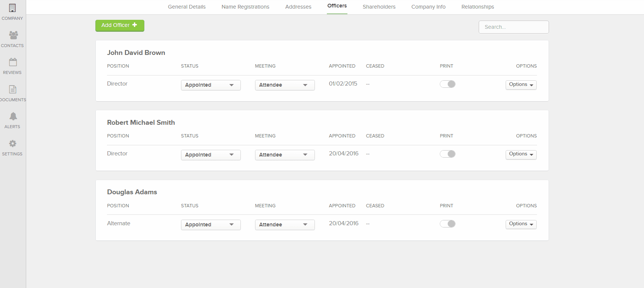This screenshot has width=644, height=288.
Task: Go to the Addresses tab
Action: tap(298, 7)
